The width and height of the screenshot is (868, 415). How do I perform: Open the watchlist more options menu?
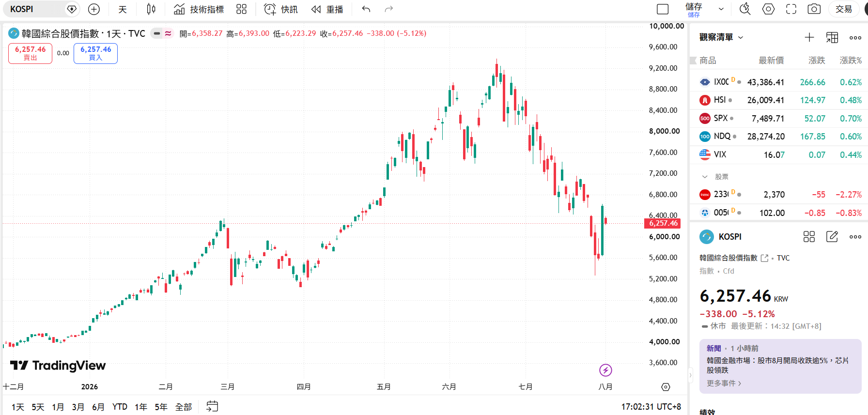click(x=855, y=37)
